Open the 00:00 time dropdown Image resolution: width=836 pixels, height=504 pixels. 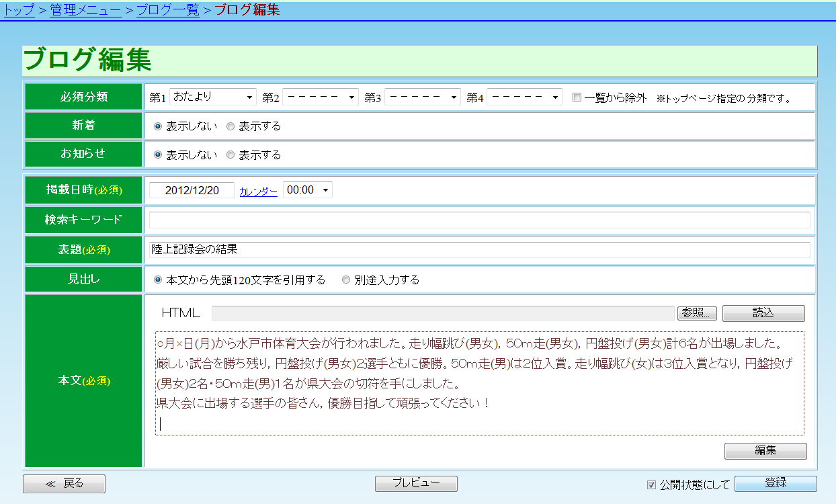click(x=308, y=190)
